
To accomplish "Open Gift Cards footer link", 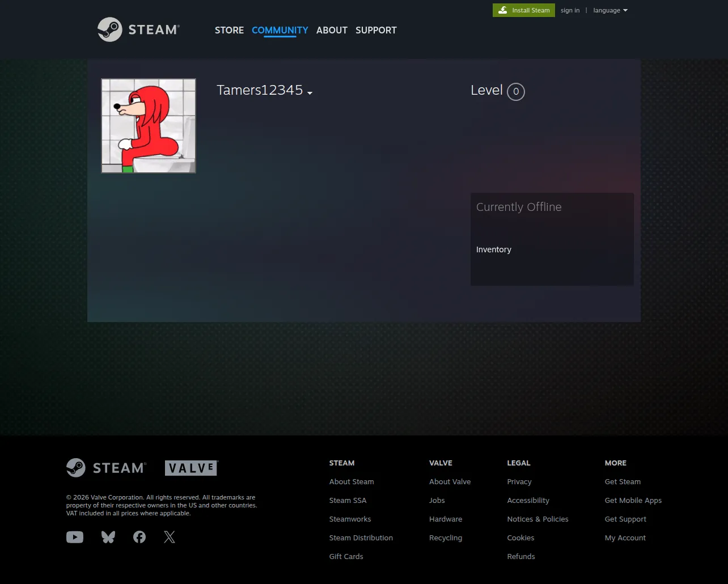I will (x=346, y=556).
